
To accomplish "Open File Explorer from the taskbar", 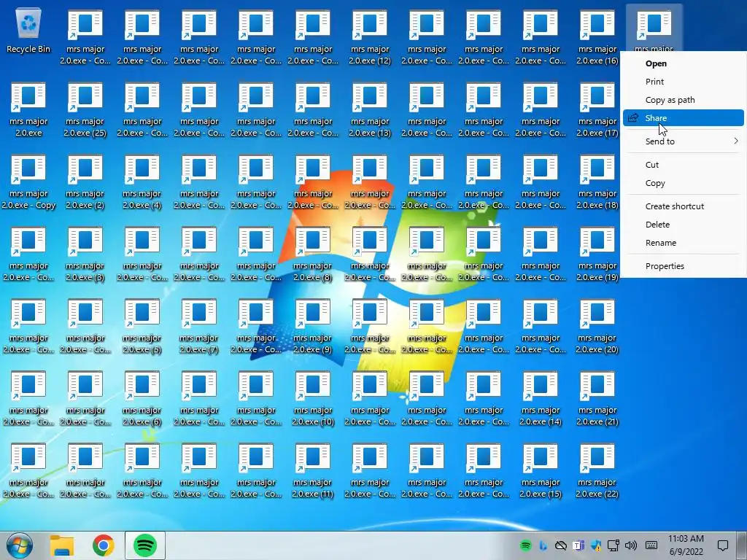I will point(62,545).
